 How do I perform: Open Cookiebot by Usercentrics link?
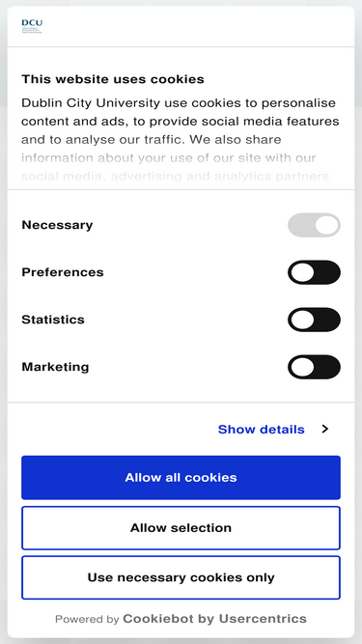(214, 619)
